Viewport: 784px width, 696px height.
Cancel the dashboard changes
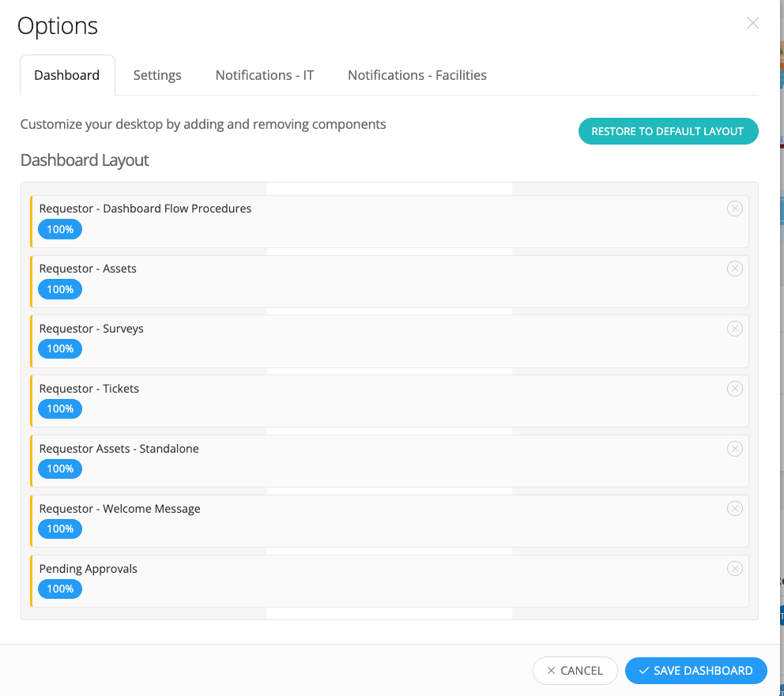click(575, 671)
